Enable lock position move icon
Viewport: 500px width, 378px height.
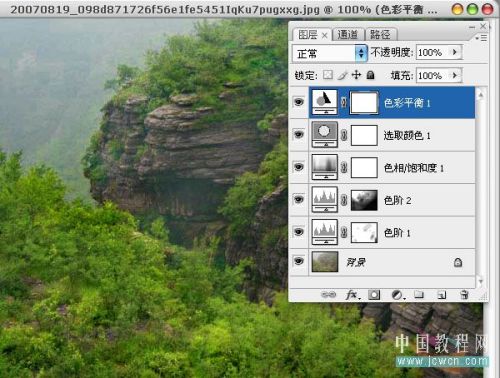(x=356, y=75)
